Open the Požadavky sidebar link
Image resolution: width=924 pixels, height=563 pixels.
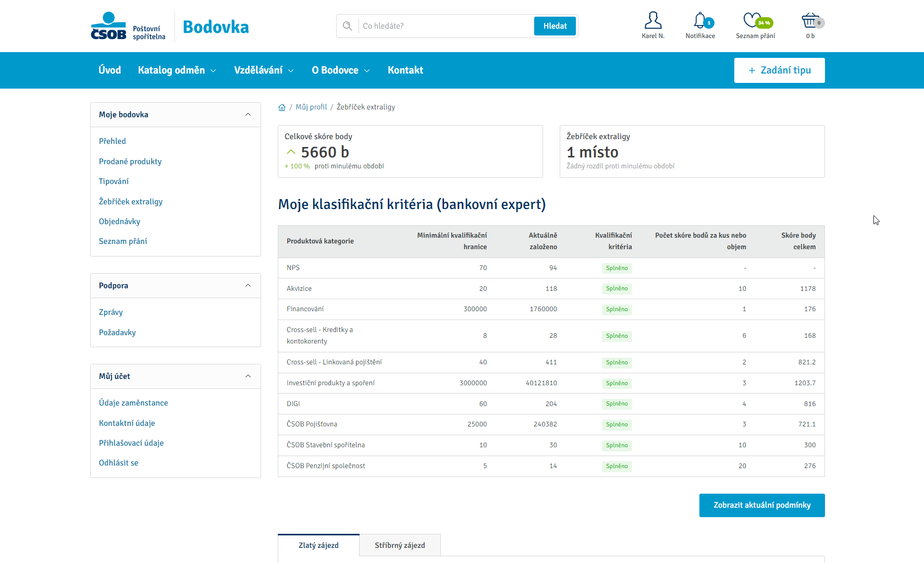pyautogui.click(x=117, y=333)
